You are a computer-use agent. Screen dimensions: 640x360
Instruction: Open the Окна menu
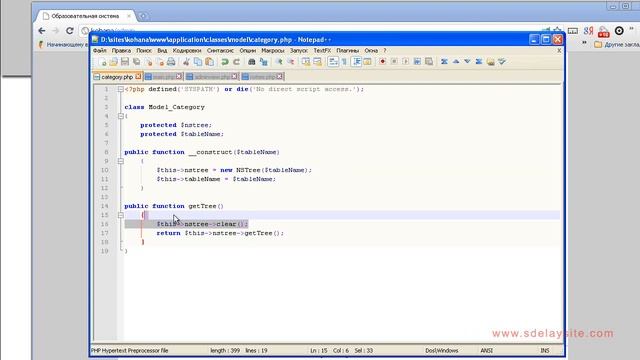(371, 51)
